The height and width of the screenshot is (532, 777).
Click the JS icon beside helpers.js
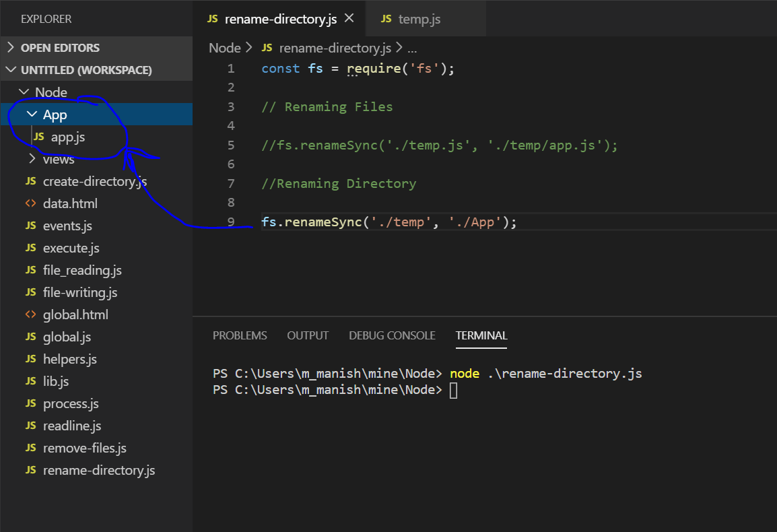(x=31, y=358)
